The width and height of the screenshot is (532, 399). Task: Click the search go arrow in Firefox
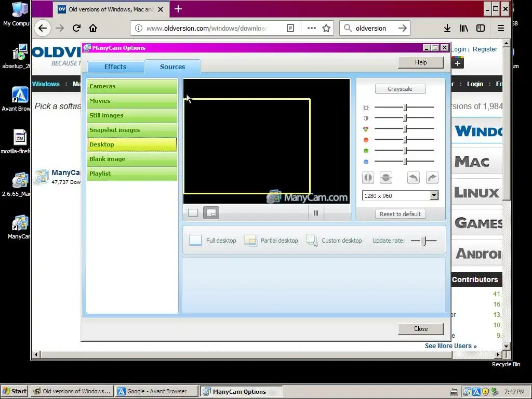(403, 28)
